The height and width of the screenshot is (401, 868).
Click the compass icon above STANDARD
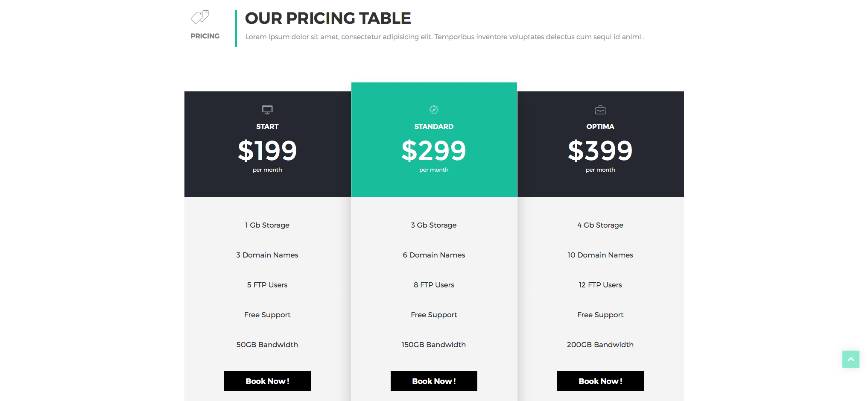pyautogui.click(x=434, y=110)
